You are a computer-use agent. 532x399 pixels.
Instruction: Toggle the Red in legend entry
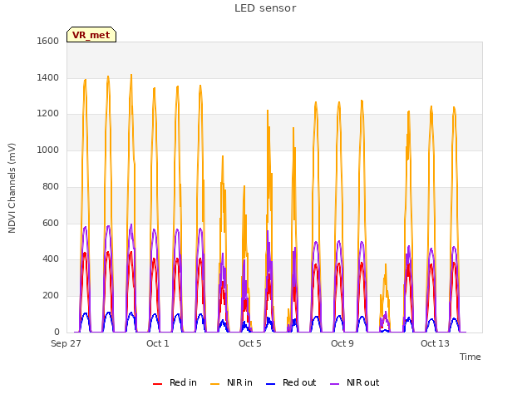[x=175, y=382]
